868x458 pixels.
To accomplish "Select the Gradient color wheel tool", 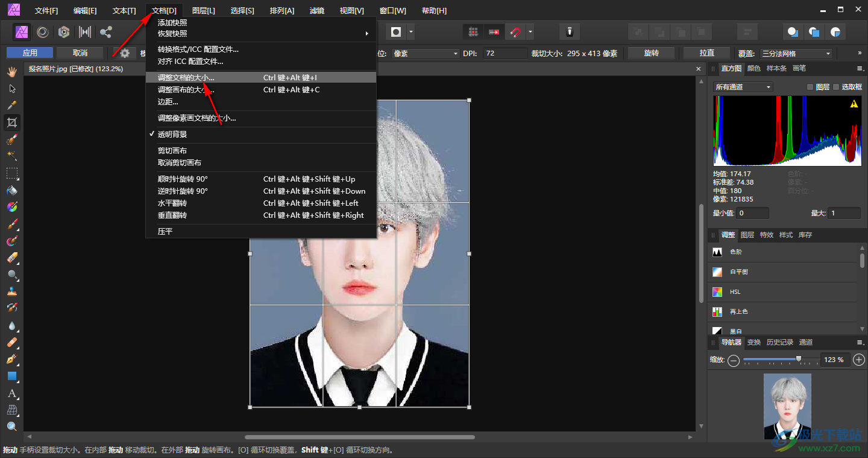I will [x=11, y=207].
